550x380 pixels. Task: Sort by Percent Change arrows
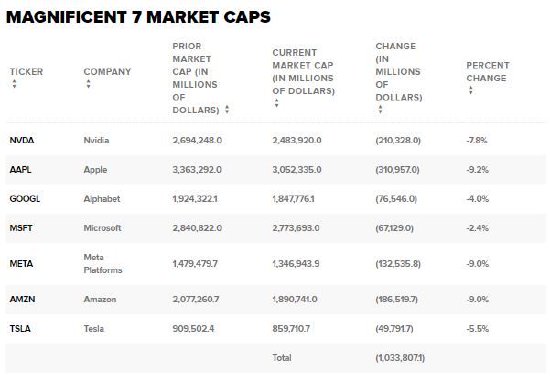pos(471,90)
